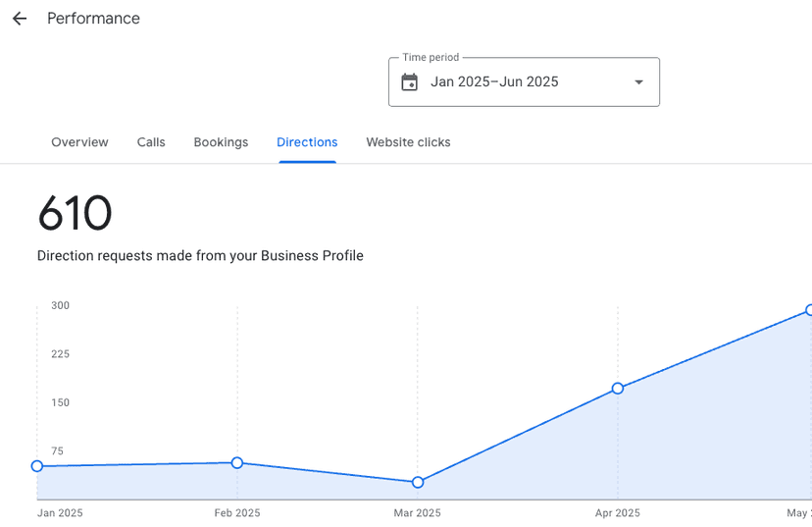
Task: Click the Apr 2025 axis label
Action: [618, 513]
